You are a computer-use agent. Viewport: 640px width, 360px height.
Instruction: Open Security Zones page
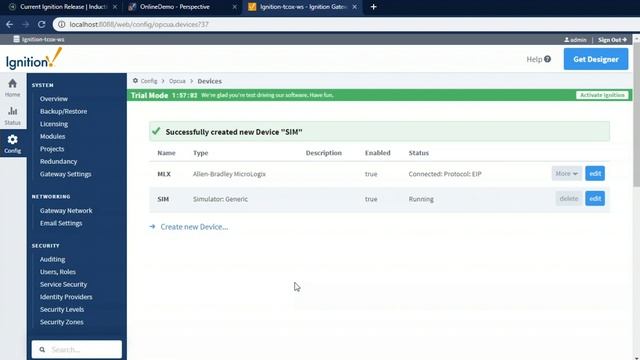pyautogui.click(x=61, y=322)
